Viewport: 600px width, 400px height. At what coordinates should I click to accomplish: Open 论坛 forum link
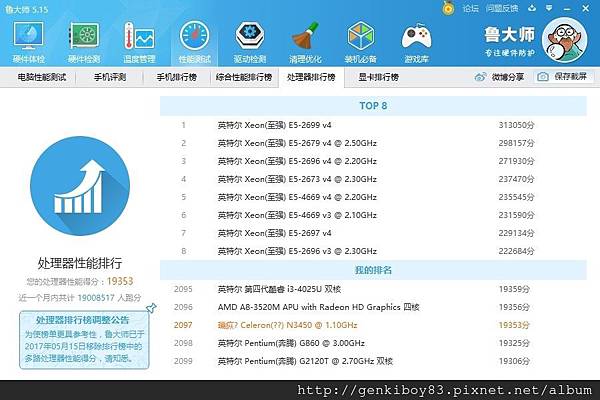click(470, 8)
